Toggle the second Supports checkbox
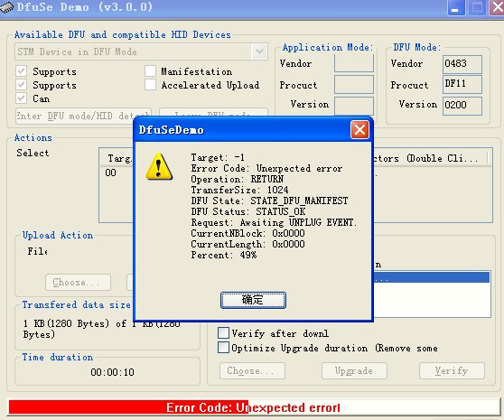Viewport: 504px width, 420px height. pyautogui.click(x=21, y=85)
